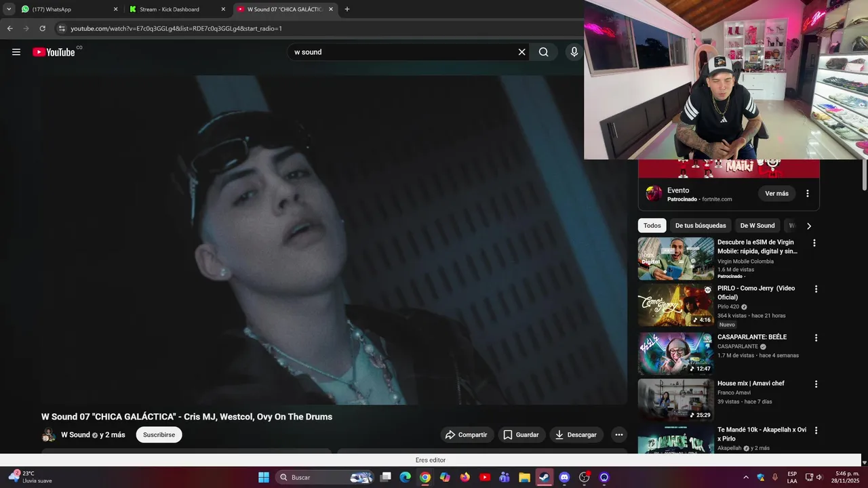Open options for House mix video

point(816,384)
